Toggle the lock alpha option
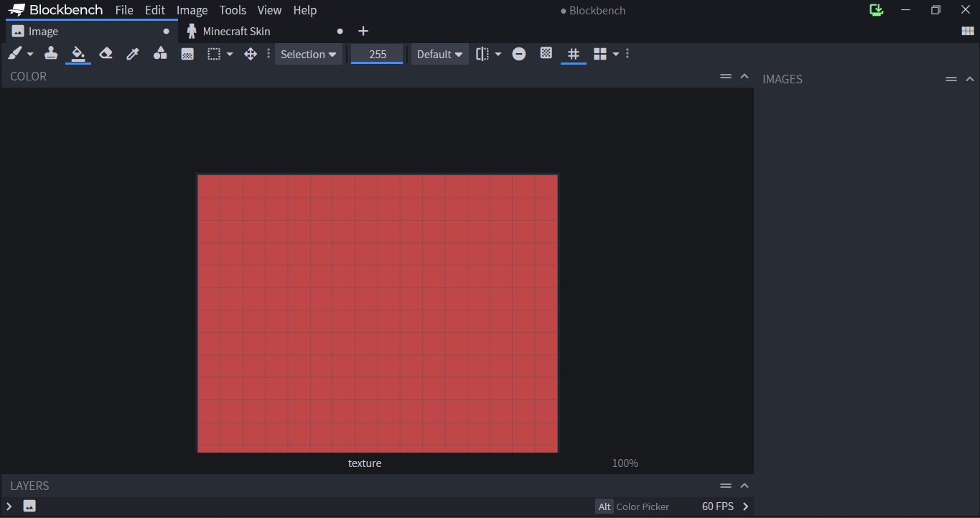The image size is (980, 518). pyautogui.click(x=519, y=54)
